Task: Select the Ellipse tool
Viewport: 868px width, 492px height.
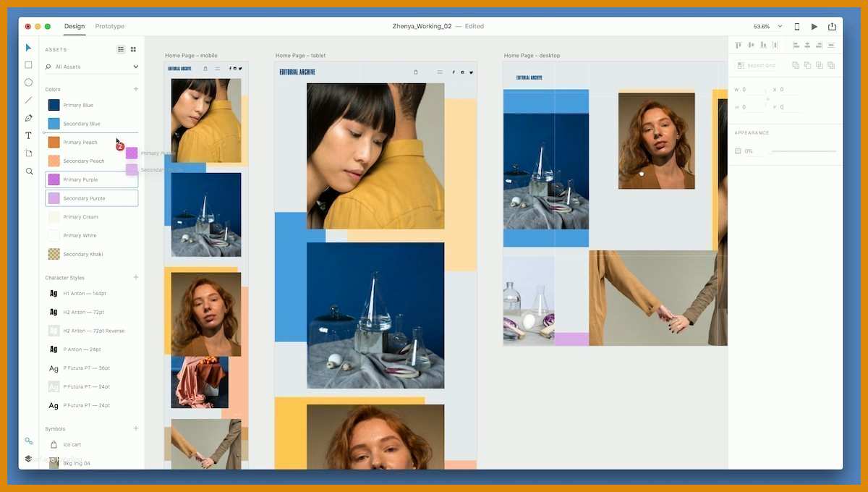Action: (x=29, y=82)
